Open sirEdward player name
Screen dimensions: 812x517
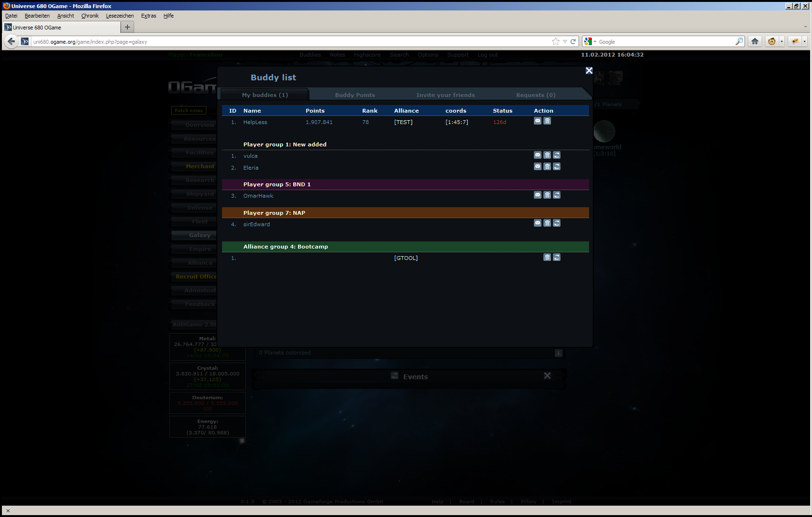[x=257, y=224]
